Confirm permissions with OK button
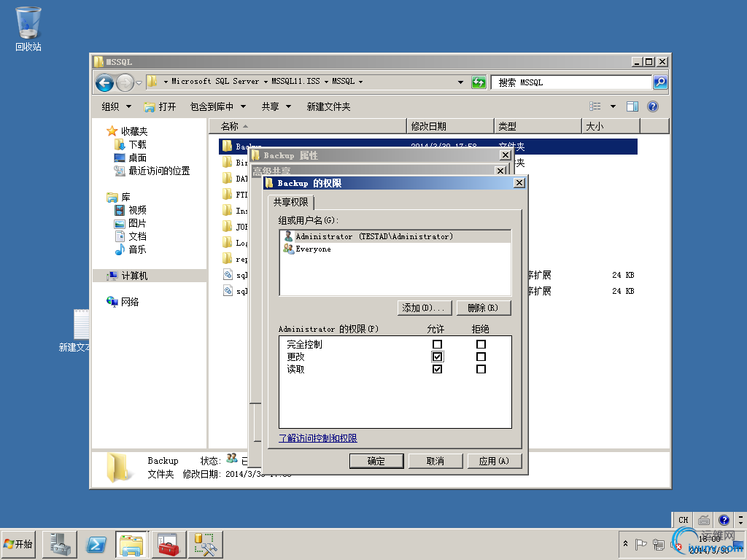Image resolution: width=747 pixels, height=560 pixels. [x=376, y=461]
